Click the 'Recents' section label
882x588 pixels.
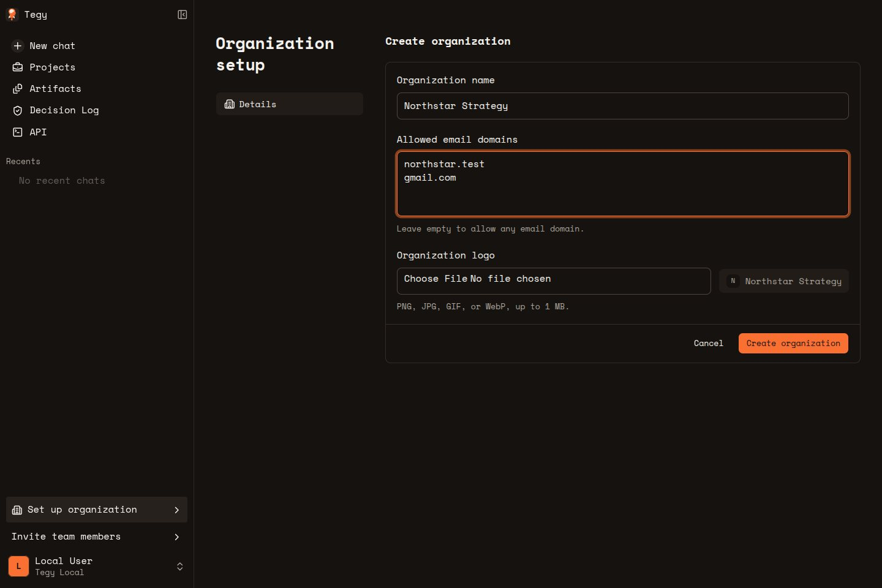click(23, 162)
